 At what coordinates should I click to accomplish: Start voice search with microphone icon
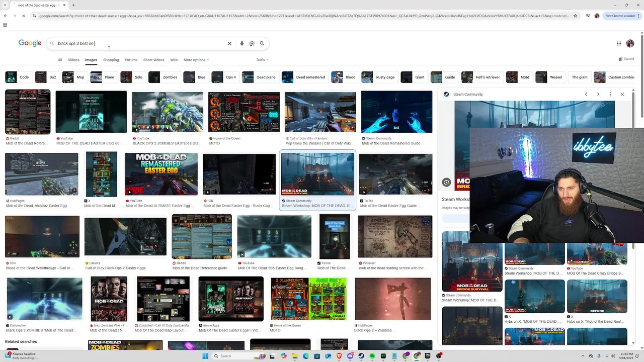(242, 43)
